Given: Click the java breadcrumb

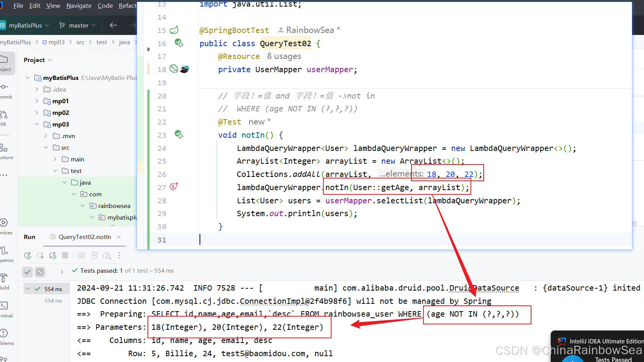Looking at the screenshot, I should click(124, 42).
